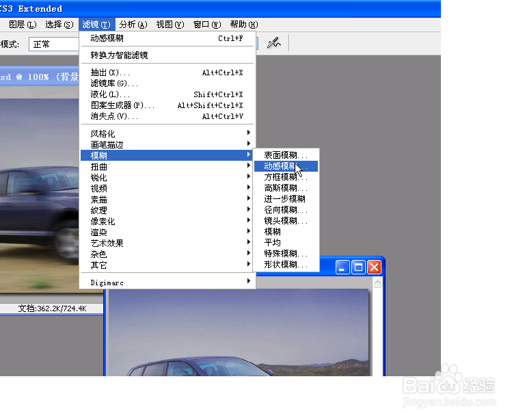This screenshot has height=420, width=525.
Task: Click the blurred car image canvas
Action: 40,194
